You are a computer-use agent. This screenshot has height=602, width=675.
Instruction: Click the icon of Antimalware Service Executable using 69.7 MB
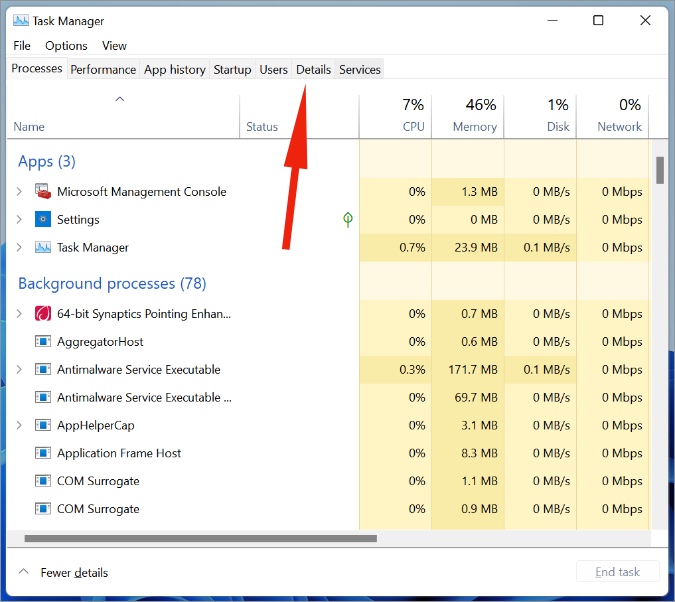(43, 397)
